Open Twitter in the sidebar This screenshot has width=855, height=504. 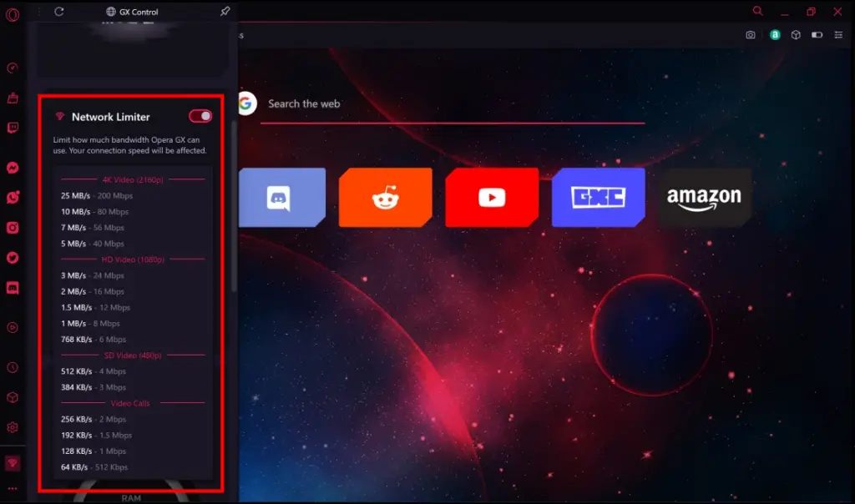pos(13,258)
